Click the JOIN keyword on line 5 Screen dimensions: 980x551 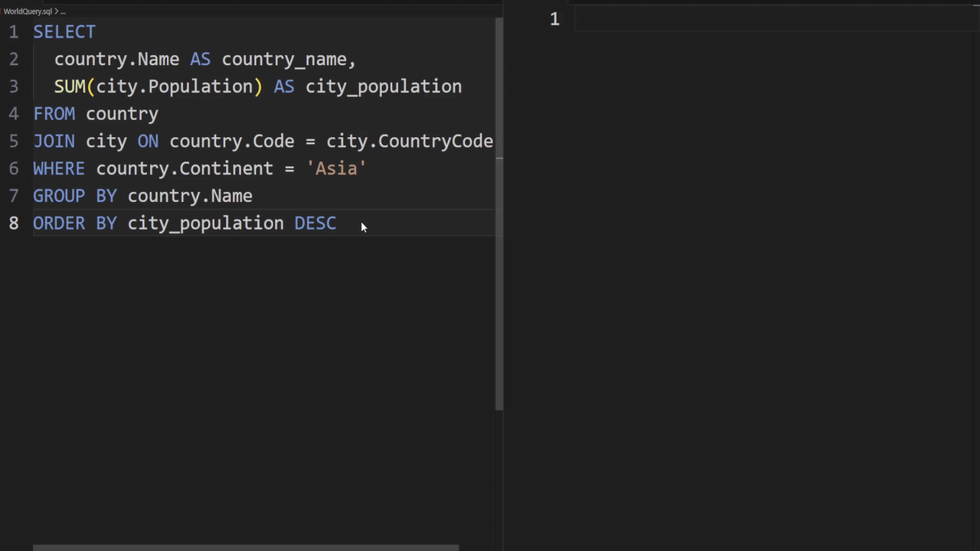(54, 141)
